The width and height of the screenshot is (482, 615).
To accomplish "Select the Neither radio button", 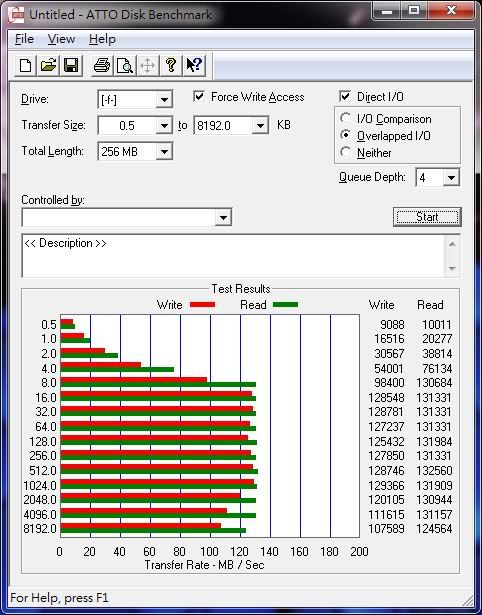I will 346,152.
